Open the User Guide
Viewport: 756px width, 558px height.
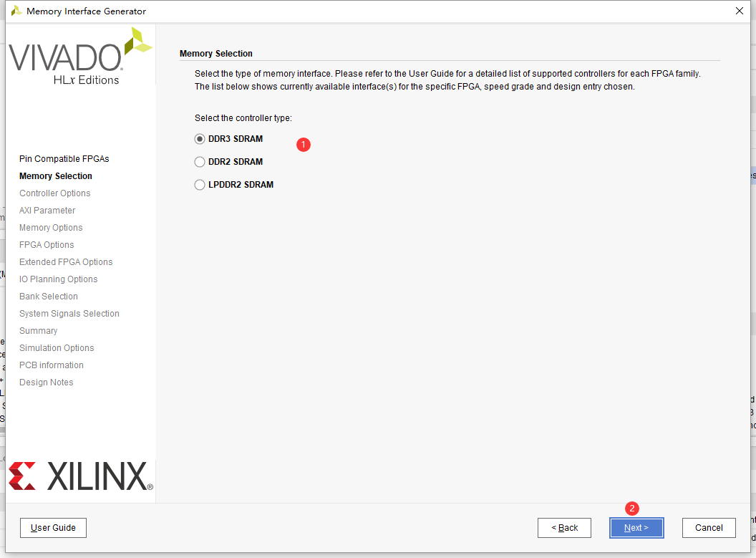[x=53, y=528]
